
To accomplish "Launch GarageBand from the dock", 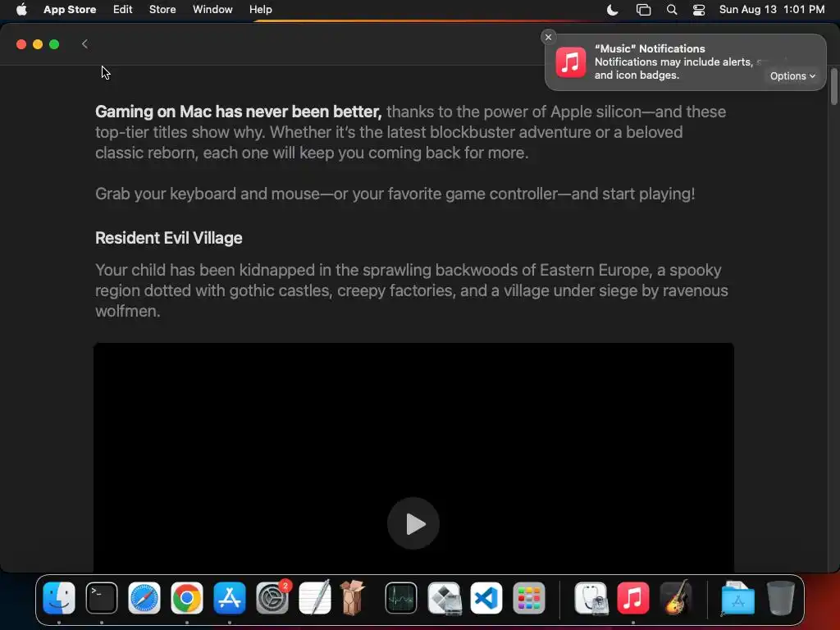I will (x=676, y=597).
